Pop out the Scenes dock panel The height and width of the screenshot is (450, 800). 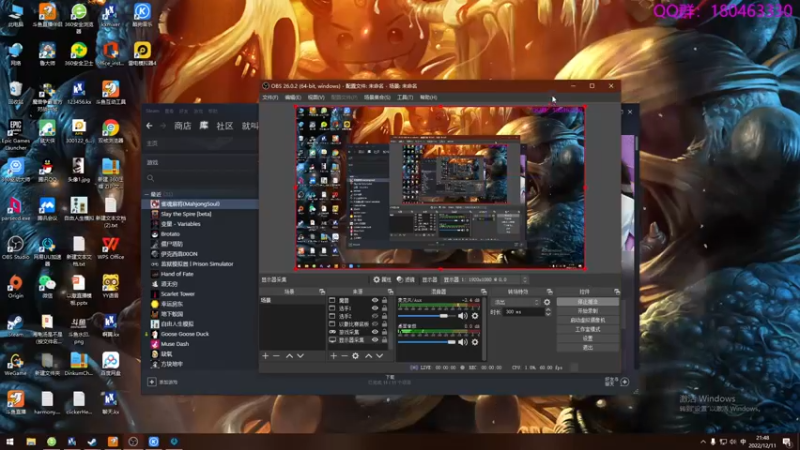[322, 292]
